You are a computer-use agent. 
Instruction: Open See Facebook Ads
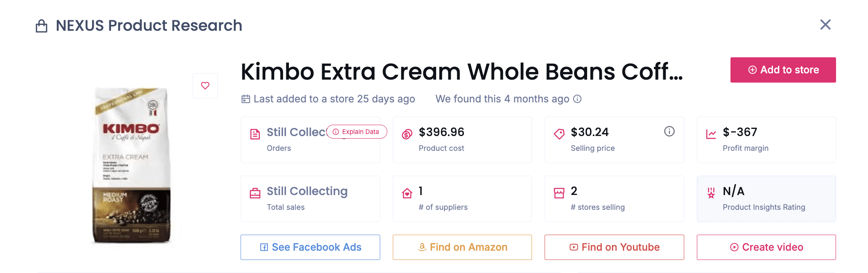click(310, 247)
